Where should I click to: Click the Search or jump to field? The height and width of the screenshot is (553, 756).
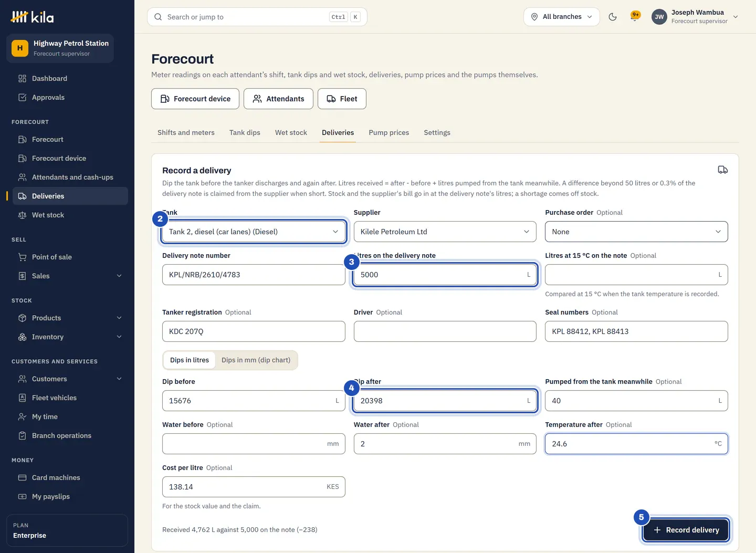pyautogui.click(x=257, y=17)
